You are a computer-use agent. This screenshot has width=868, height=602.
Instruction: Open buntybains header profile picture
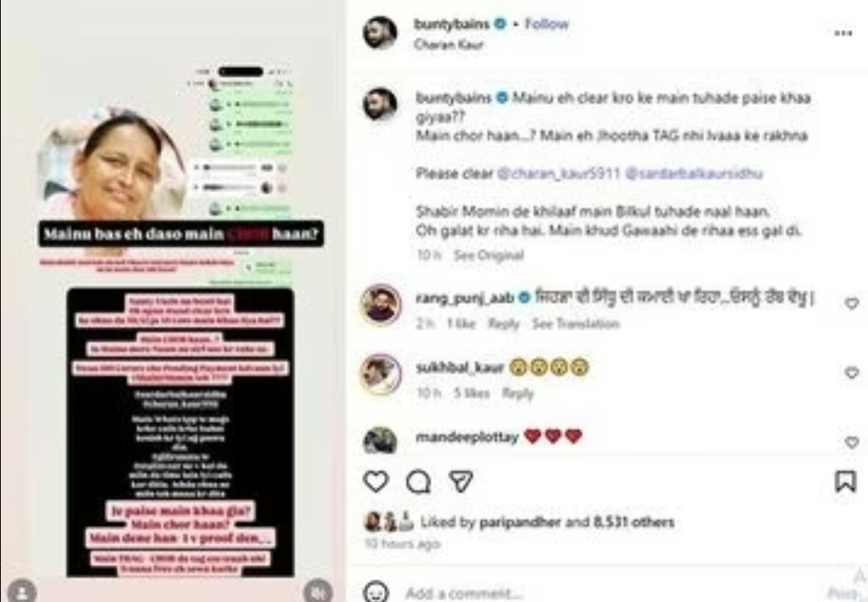[x=380, y=33]
